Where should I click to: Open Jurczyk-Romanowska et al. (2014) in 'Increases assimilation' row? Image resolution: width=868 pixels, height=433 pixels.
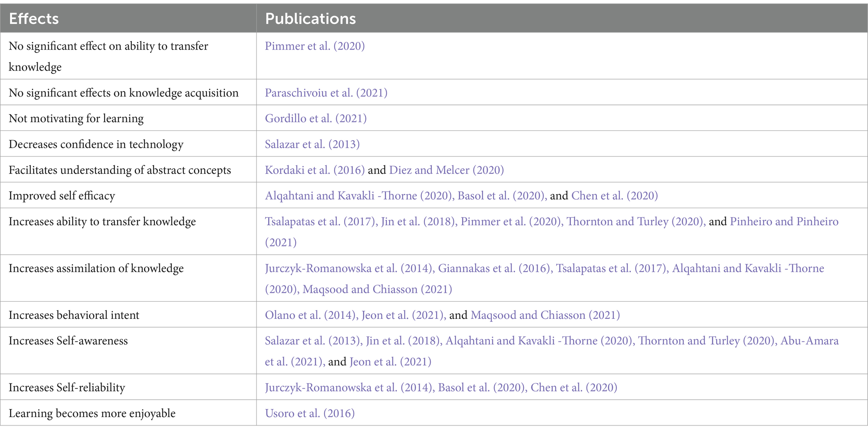coord(350,269)
